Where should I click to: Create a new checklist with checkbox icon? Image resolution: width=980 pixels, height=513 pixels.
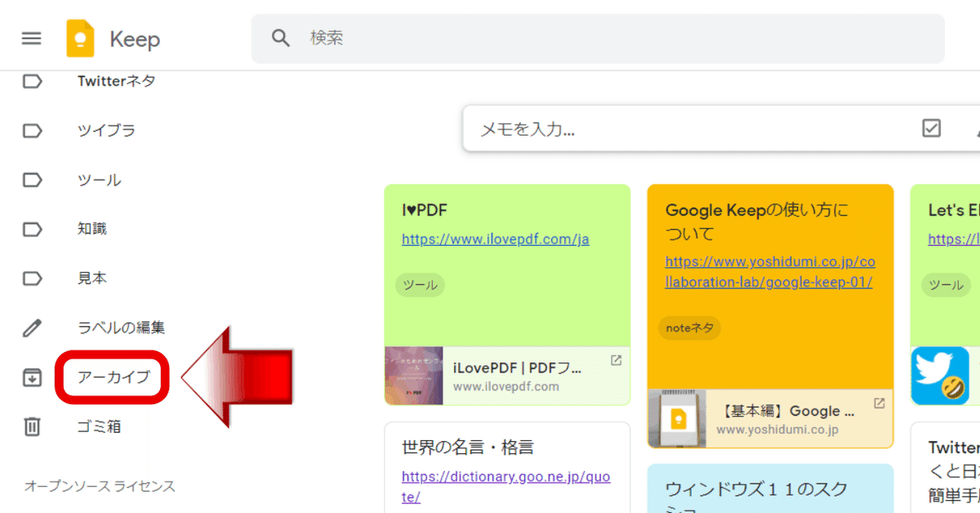pyautogui.click(x=931, y=128)
